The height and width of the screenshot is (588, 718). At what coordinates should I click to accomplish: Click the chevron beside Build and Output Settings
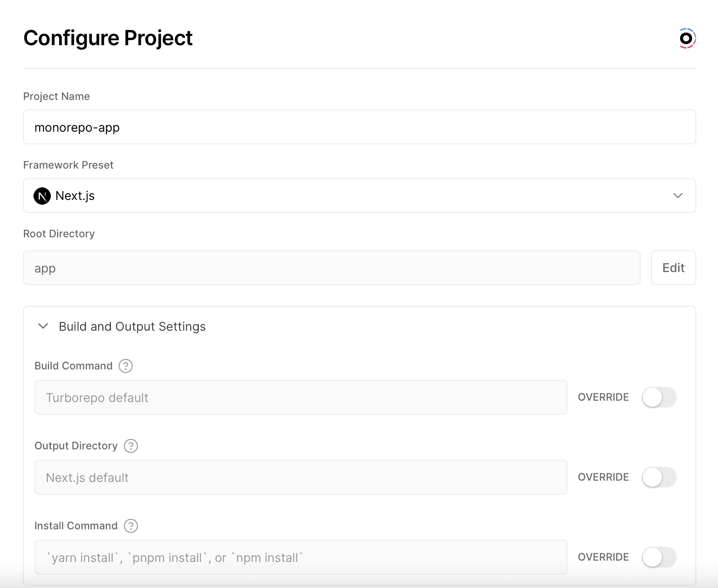[x=43, y=326]
